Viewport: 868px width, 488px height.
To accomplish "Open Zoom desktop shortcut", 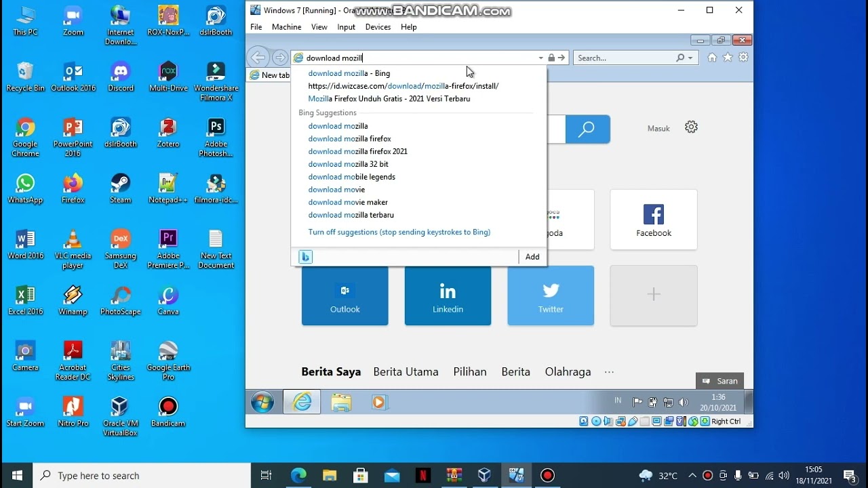I will click(x=73, y=22).
